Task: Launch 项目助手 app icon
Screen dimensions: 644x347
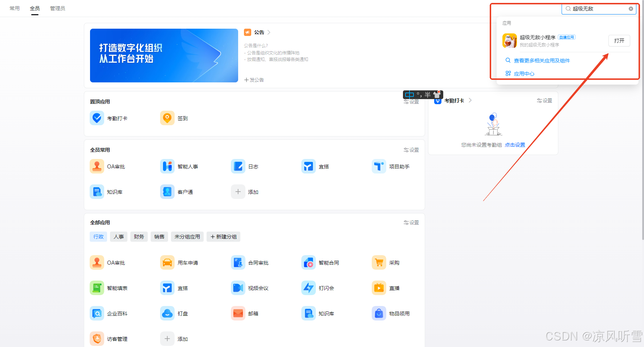Action: 379,166
